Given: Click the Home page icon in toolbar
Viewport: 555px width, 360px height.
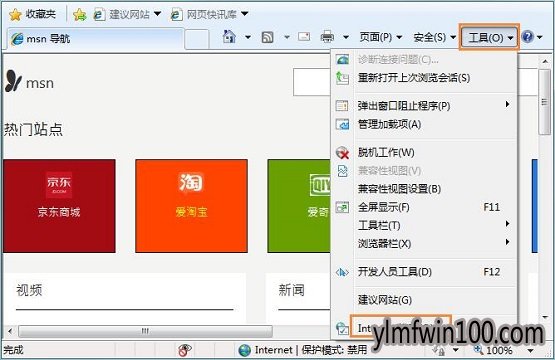Looking at the screenshot, I should pyautogui.click(x=229, y=36).
